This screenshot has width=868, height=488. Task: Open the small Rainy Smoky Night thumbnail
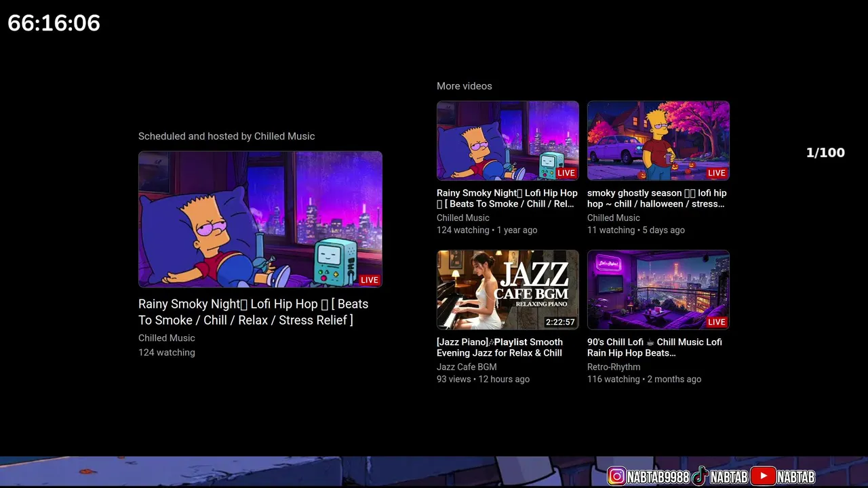pos(508,141)
